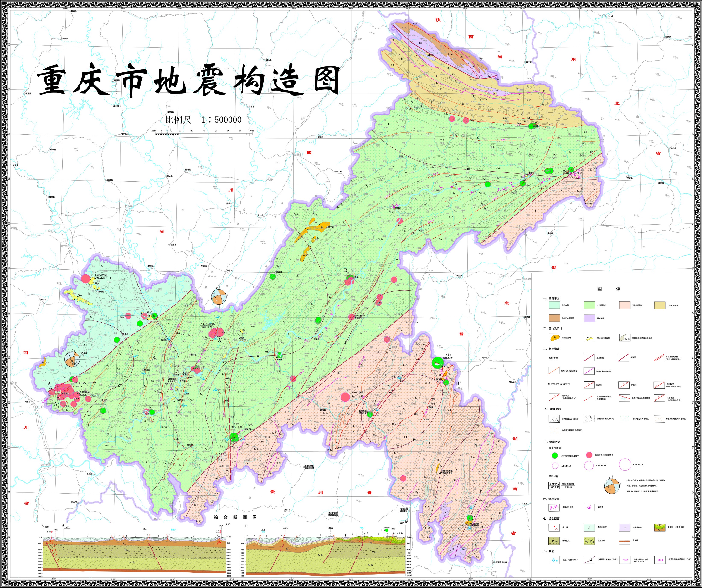Click the green pre-1900 epicenter legend circle

555,455
